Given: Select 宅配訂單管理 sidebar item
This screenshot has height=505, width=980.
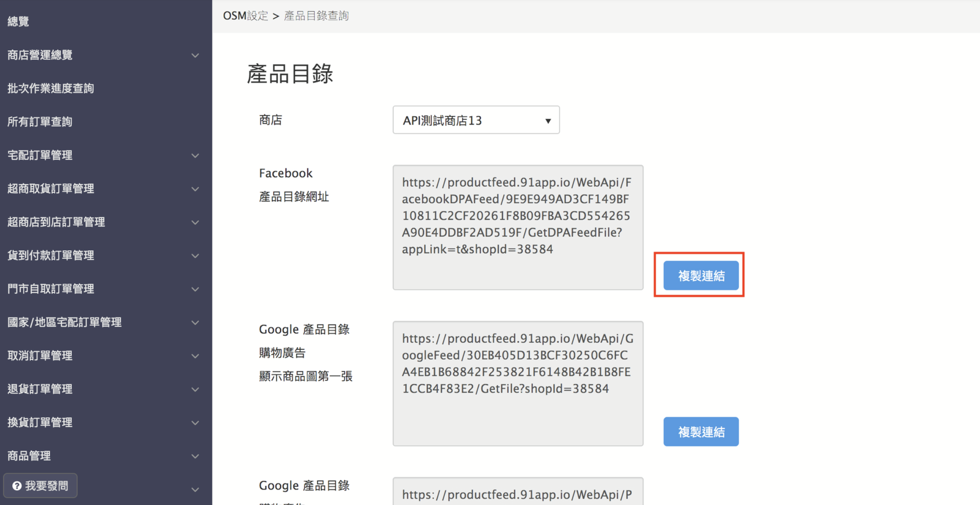Looking at the screenshot, I should click(x=40, y=155).
